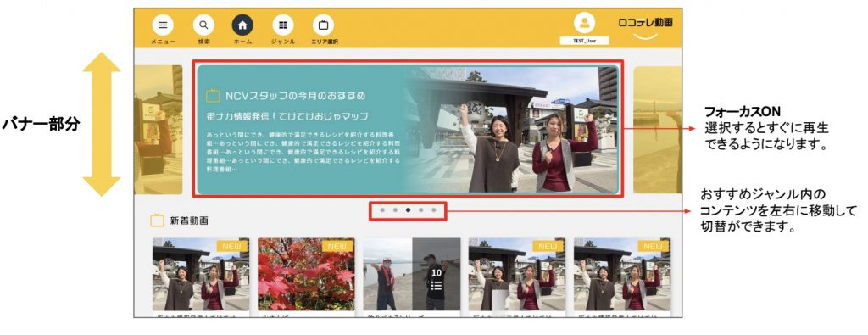
Task: Click the banner title 街ナカ情報発信！てけてけおじゃマップ
Action: click(x=287, y=117)
